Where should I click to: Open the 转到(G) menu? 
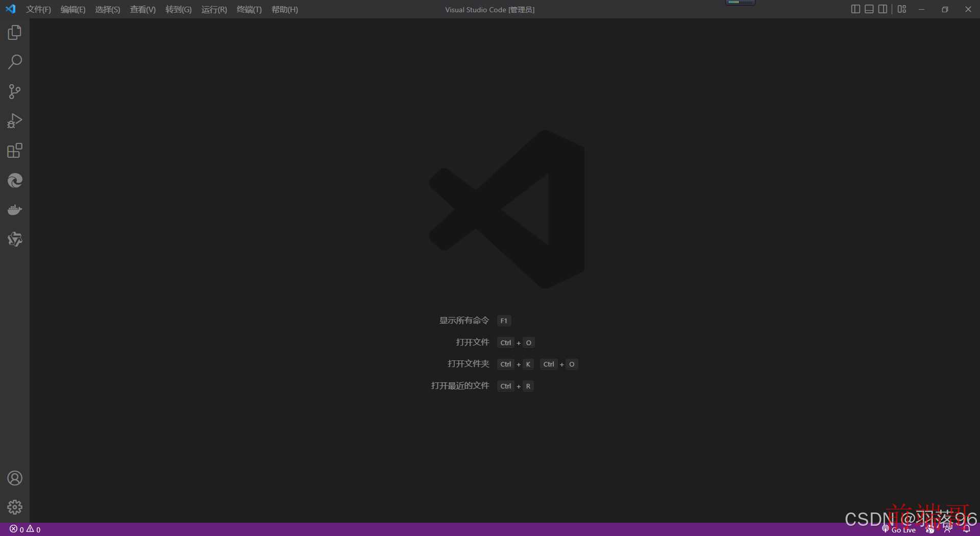(x=179, y=10)
